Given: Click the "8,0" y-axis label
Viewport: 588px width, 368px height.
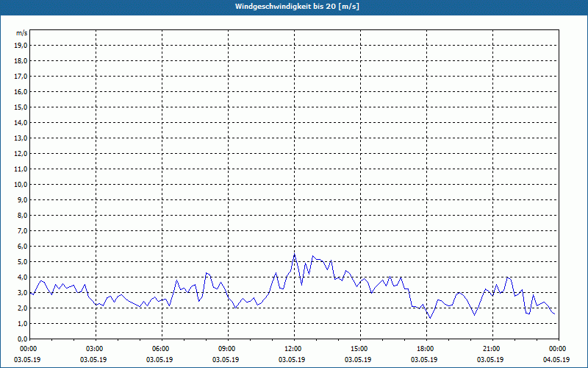Looking at the screenshot, I should tap(23, 215).
